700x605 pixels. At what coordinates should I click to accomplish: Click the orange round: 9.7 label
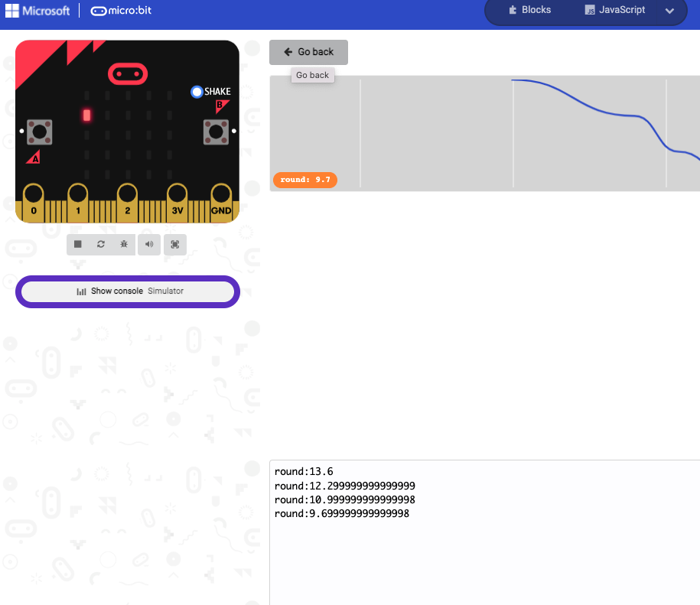[305, 180]
